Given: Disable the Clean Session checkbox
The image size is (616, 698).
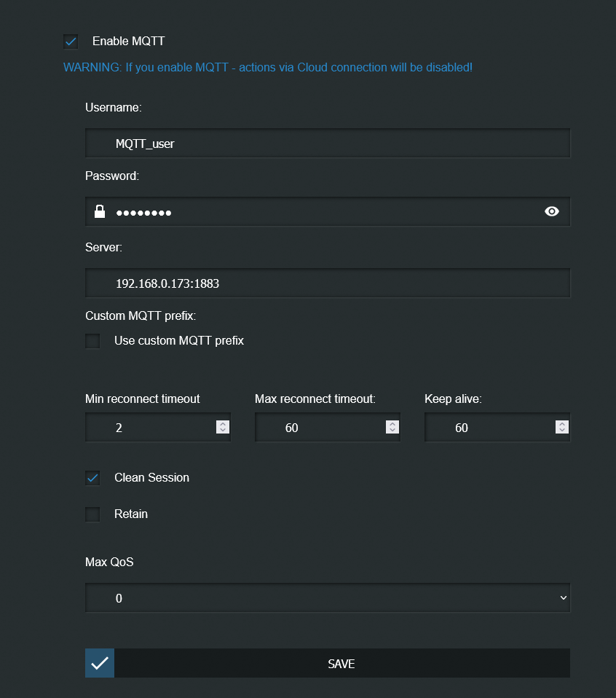Looking at the screenshot, I should point(92,478).
